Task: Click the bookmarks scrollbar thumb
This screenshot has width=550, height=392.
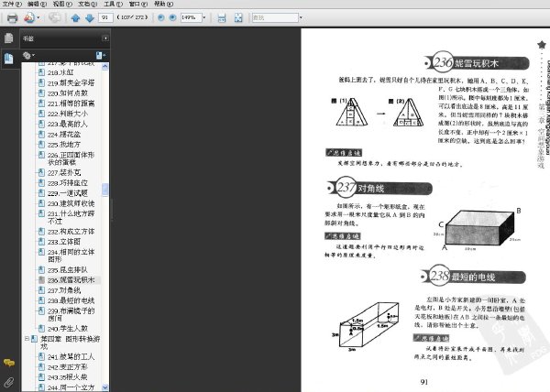Action: 104,190
